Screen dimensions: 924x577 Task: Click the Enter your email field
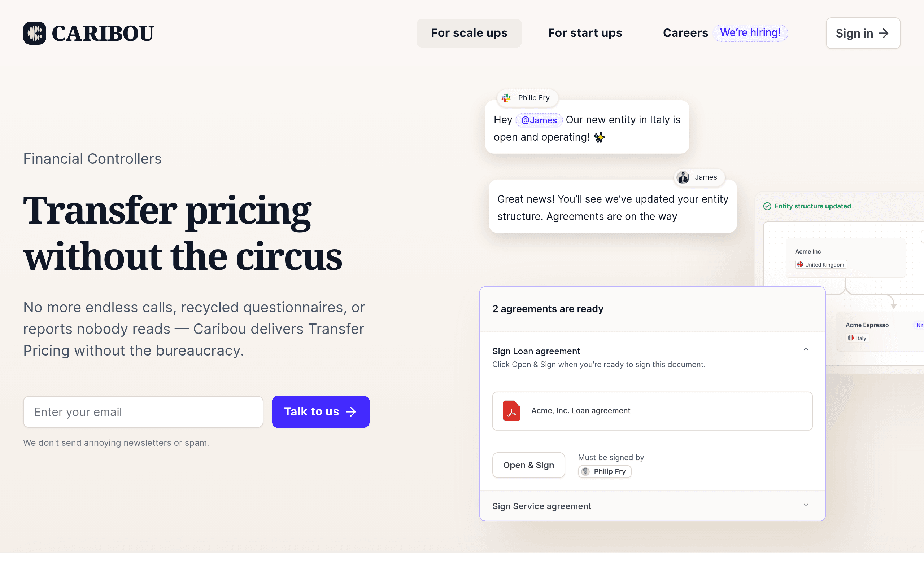click(x=143, y=412)
